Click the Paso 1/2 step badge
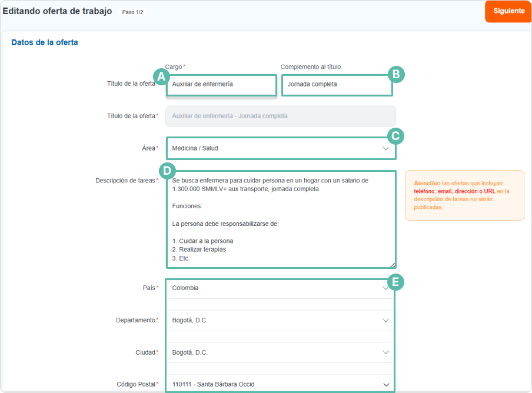 [x=132, y=12]
